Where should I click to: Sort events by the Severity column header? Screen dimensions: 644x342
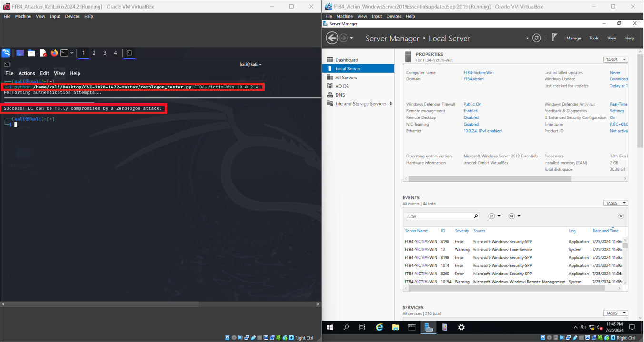[462, 231]
